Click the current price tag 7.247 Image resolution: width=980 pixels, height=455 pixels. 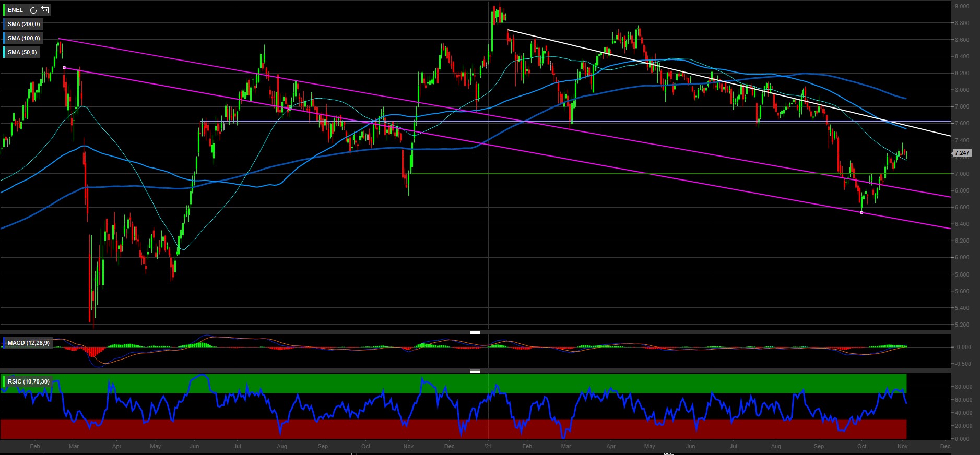tap(961, 153)
